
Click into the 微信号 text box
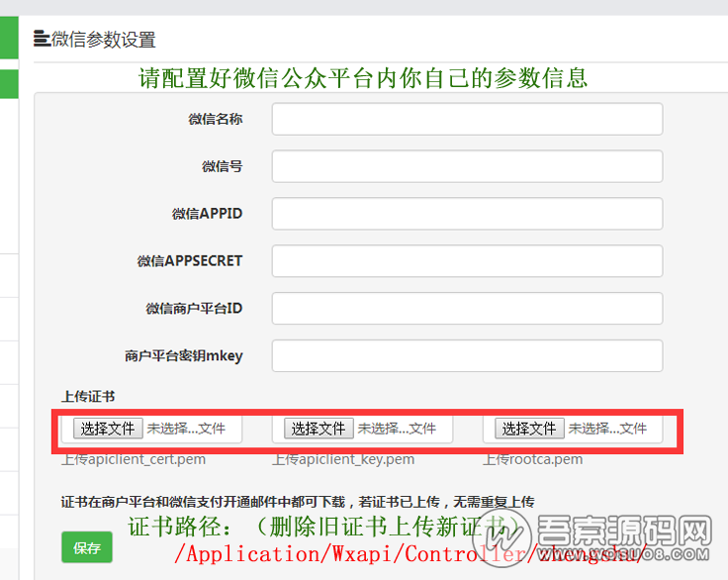[467, 166]
